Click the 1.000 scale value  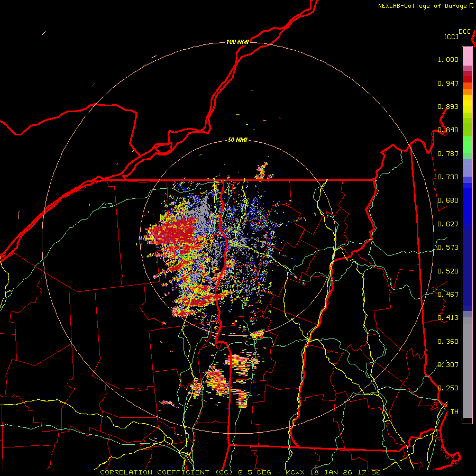(448, 59)
